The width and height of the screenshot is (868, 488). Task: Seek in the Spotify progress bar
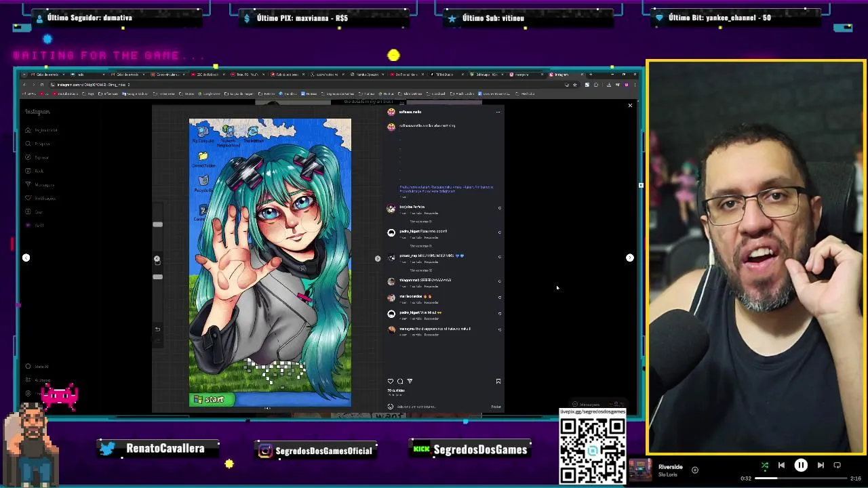point(801,479)
